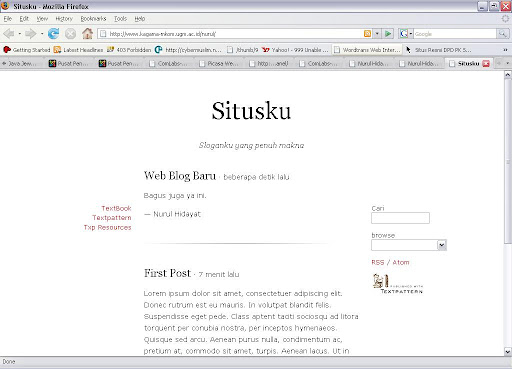512x369 pixels.
Task: Click the Done status bar text
Action: click(x=9, y=362)
